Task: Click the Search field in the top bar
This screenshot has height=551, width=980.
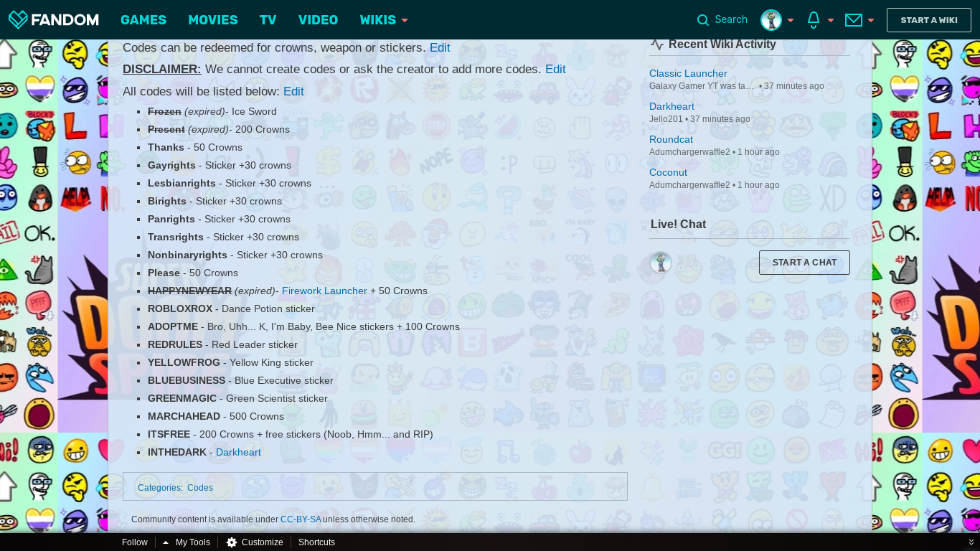Action: (x=731, y=20)
